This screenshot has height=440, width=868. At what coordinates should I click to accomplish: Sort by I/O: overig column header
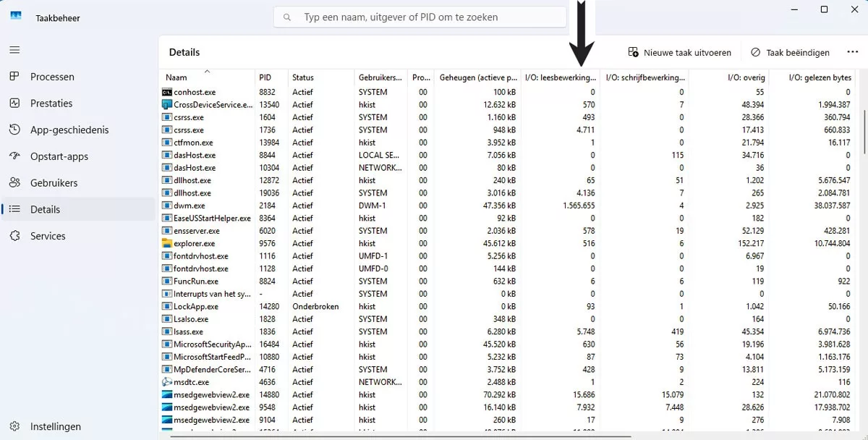tap(728, 77)
